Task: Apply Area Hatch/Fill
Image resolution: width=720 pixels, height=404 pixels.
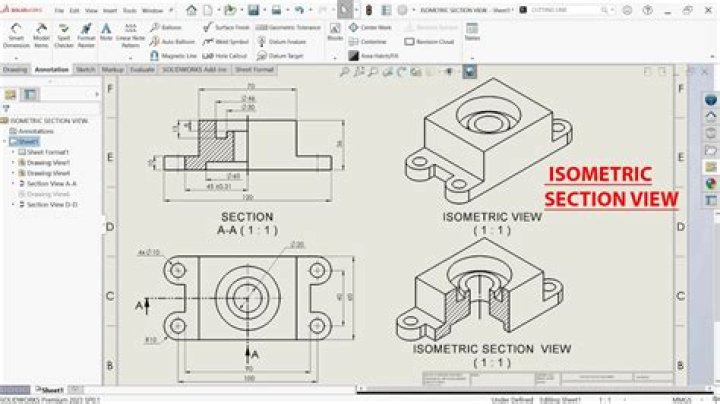Action: pyautogui.click(x=373, y=56)
